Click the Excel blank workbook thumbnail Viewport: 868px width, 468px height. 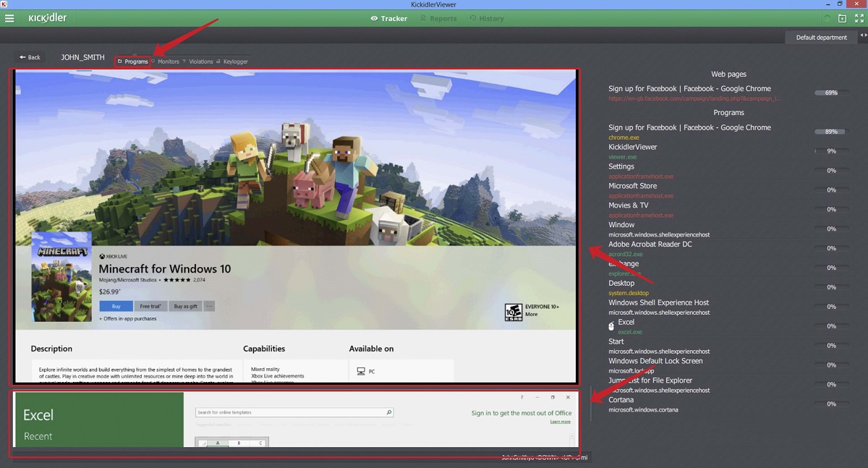[x=231, y=442]
